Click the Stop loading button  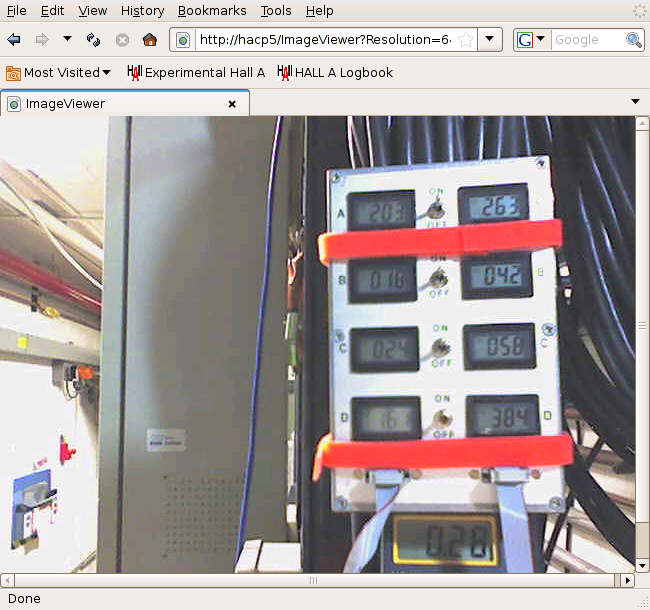122,40
